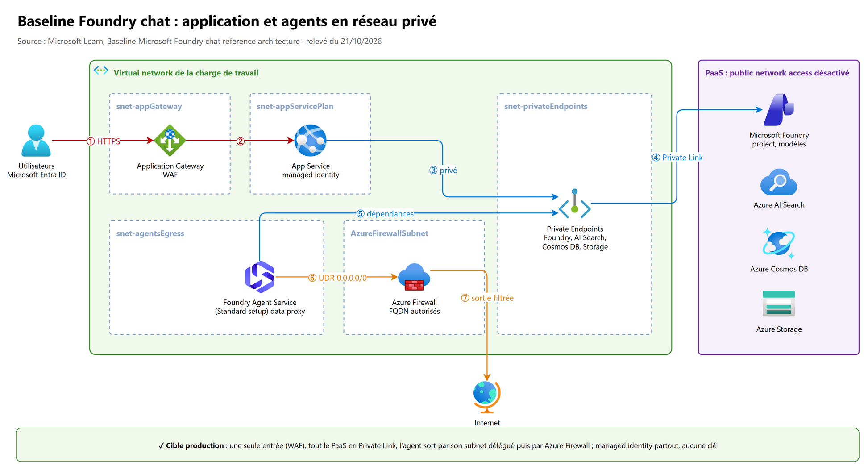Image resolution: width=868 pixels, height=470 pixels.
Task: Click the 'Baseline Foundry chat' main title
Action: click(x=227, y=21)
